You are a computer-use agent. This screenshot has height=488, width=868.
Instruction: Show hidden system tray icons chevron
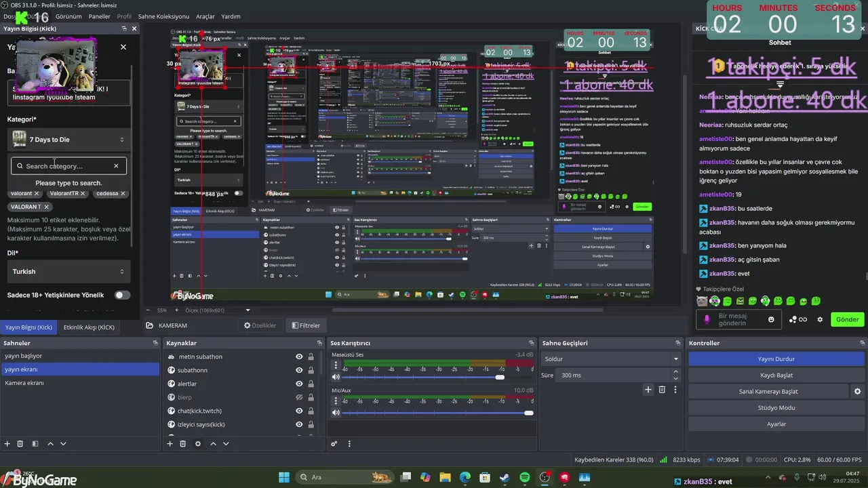768,477
